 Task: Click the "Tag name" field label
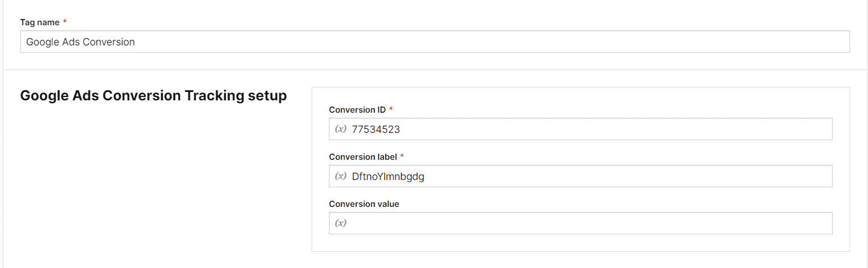[39, 22]
